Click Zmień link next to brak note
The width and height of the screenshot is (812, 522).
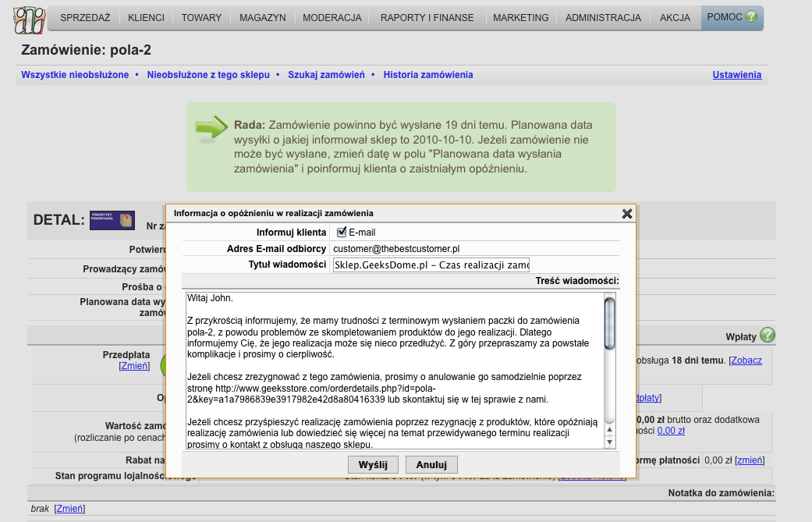click(69, 509)
